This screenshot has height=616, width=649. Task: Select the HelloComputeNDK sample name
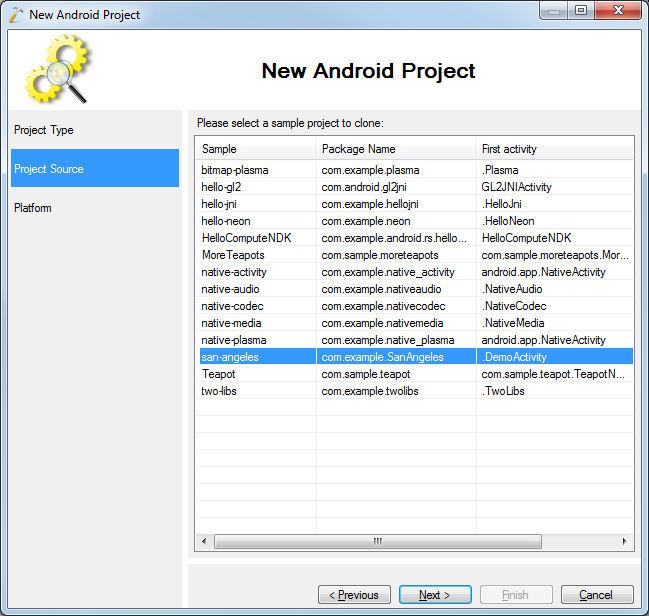[x=246, y=238]
